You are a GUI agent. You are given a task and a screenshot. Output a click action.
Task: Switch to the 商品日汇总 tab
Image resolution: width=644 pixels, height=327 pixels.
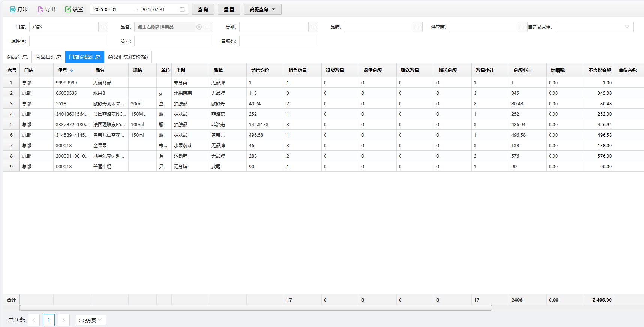[48, 57]
